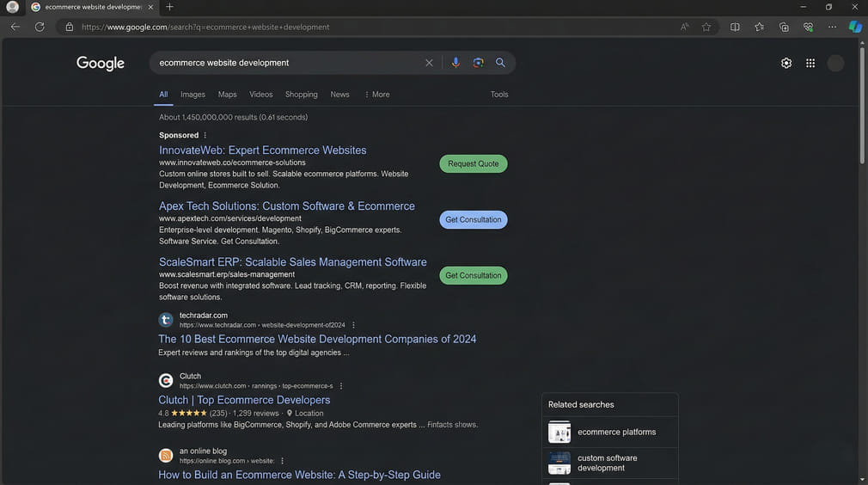The width and height of the screenshot is (868, 485).
Task: Switch to Videos results tab
Action: point(260,94)
